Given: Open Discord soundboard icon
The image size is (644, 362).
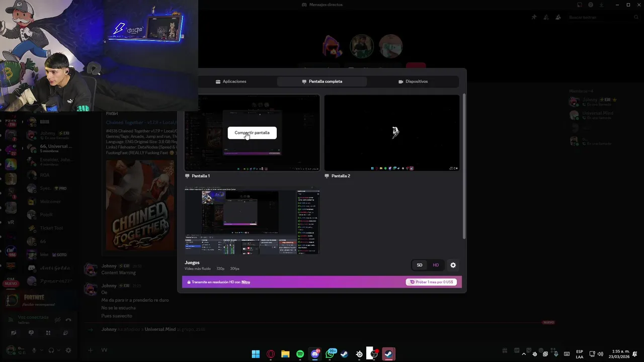Looking at the screenshot, I should (65, 333).
